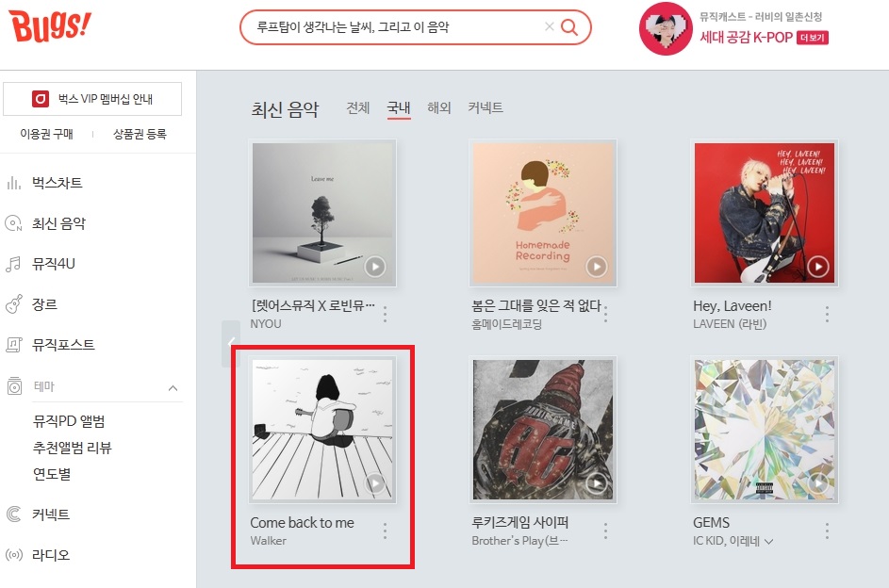Open the 이용권 구매 link
The height and width of the screenshot is (588, 889).
tap(46, 134)
